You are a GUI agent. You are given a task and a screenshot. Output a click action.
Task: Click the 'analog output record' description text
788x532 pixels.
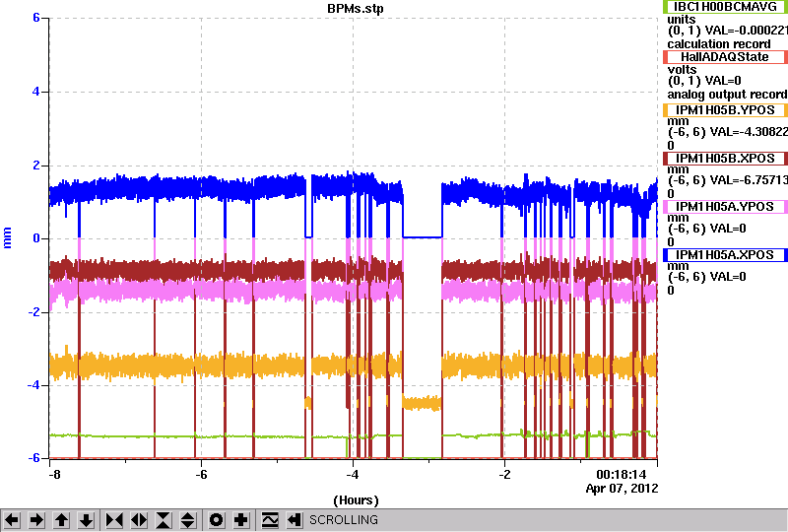point(727,95)
